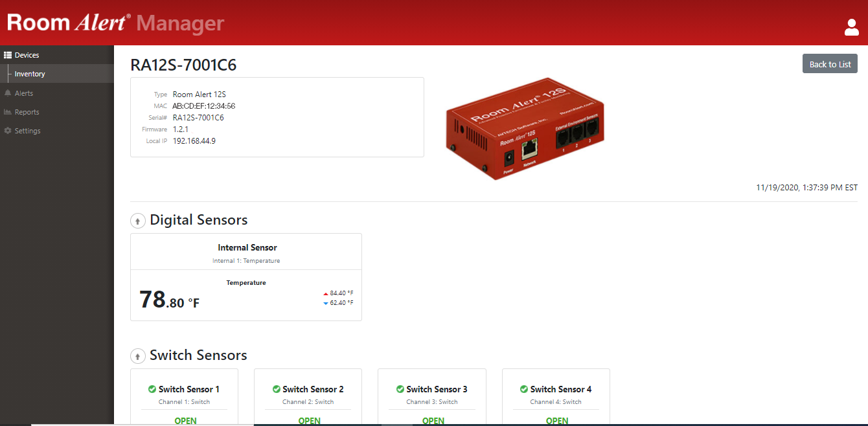
Task: Expand the Devices tree in the sidebar
Action: [26, 54]
